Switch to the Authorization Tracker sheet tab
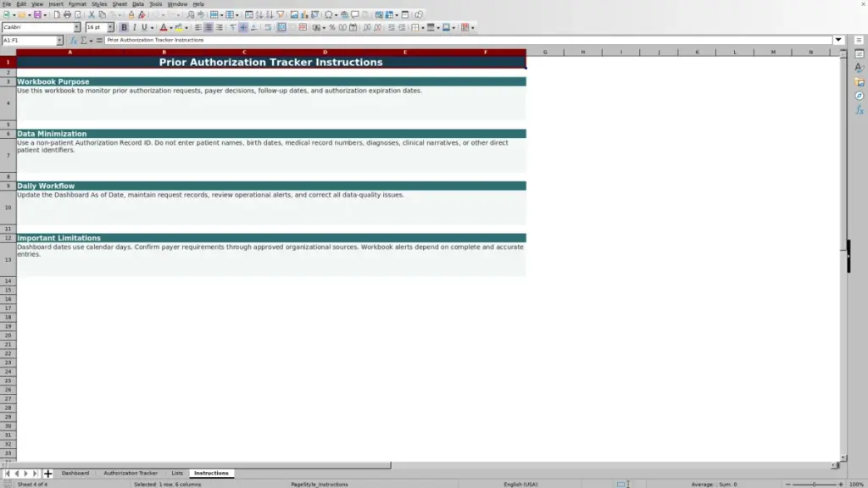The image size is (868, 488). pyautogui.click(x=131, y=474)
